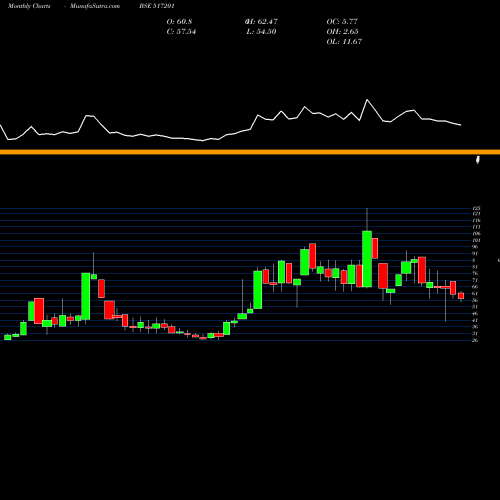Click the 106 price axis label
Screen dimensions: 500x500
point(476,234)
